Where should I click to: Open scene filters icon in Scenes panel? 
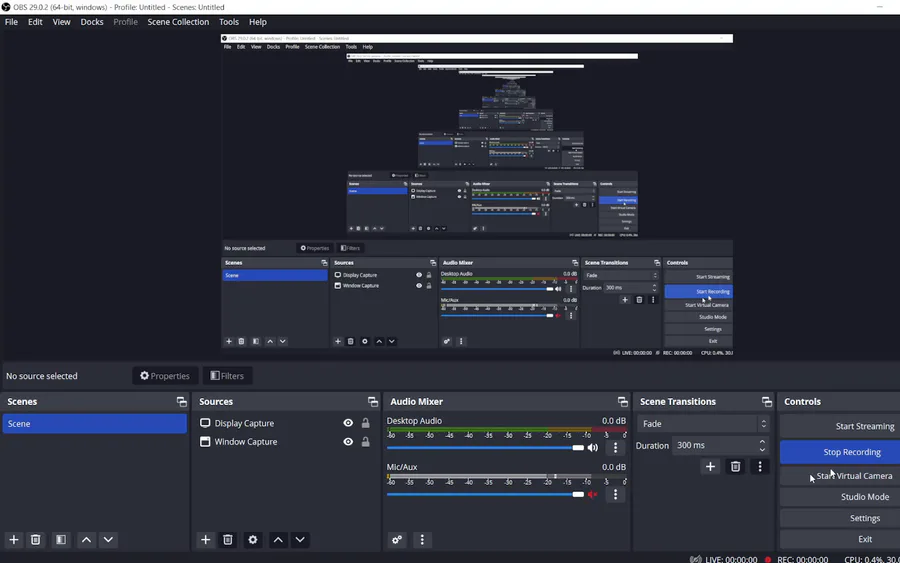(60, 539)
